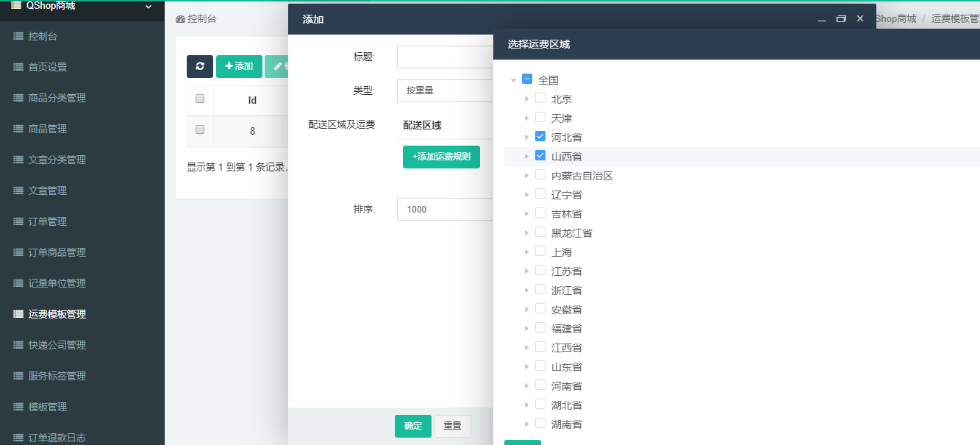The image size is (980, 445).
Task: Click the list icon beside 模板管理
Action: 18,407
